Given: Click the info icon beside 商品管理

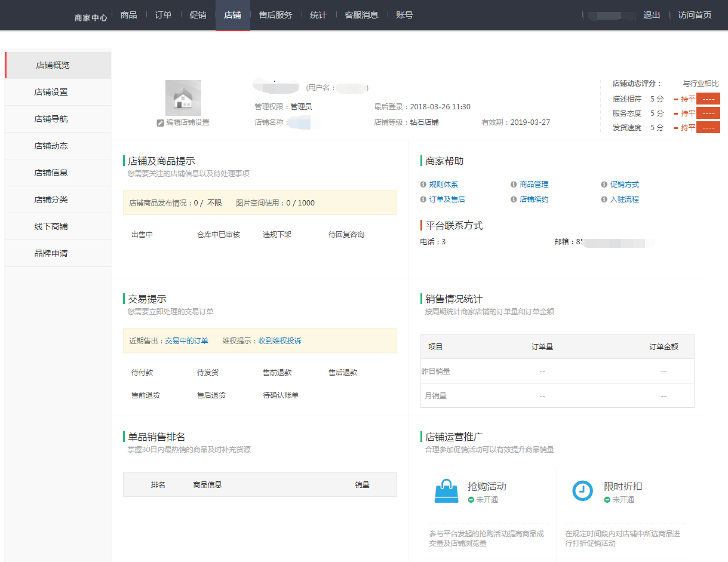Looking at the screenshot, I should [x=514, y=185].
